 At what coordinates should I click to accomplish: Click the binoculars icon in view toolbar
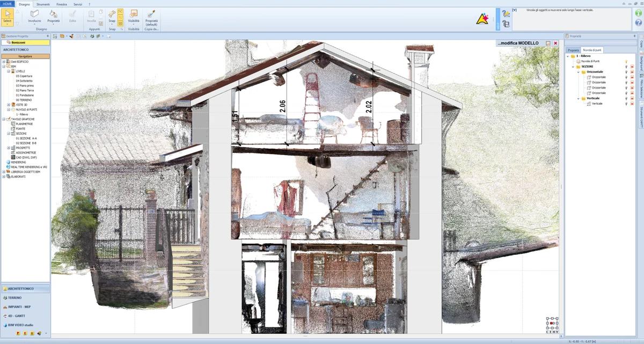pyautogui.click(x=92, y=36)
